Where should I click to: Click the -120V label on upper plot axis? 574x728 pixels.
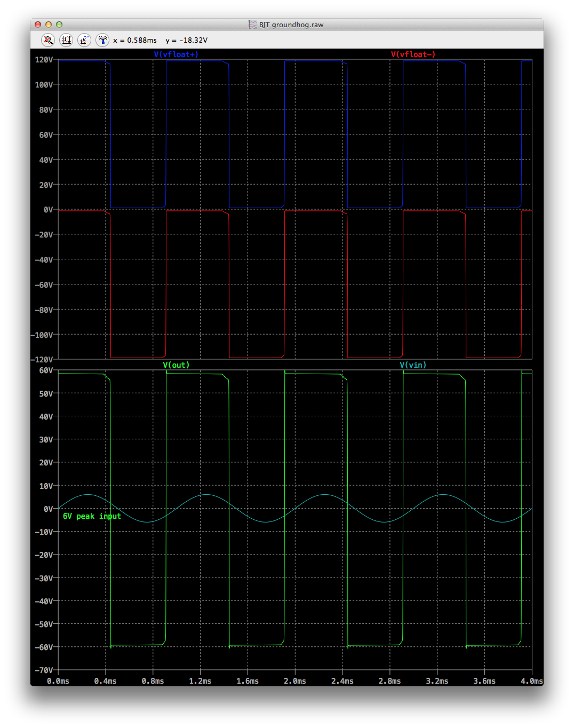click(42, 360)
